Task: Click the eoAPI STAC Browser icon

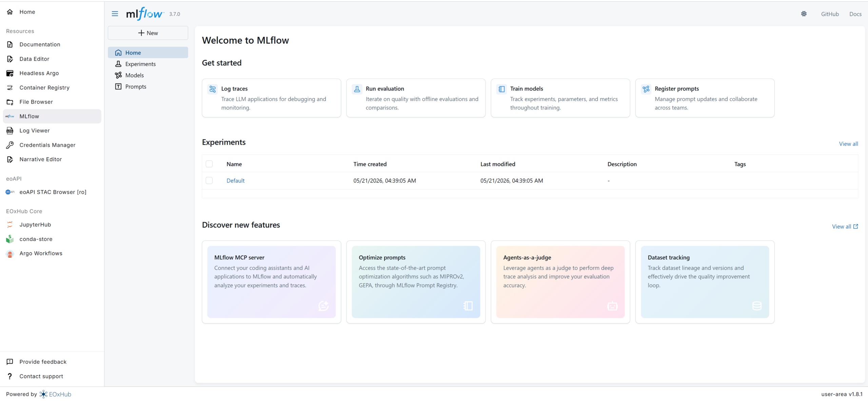Action: coord(10,192)
